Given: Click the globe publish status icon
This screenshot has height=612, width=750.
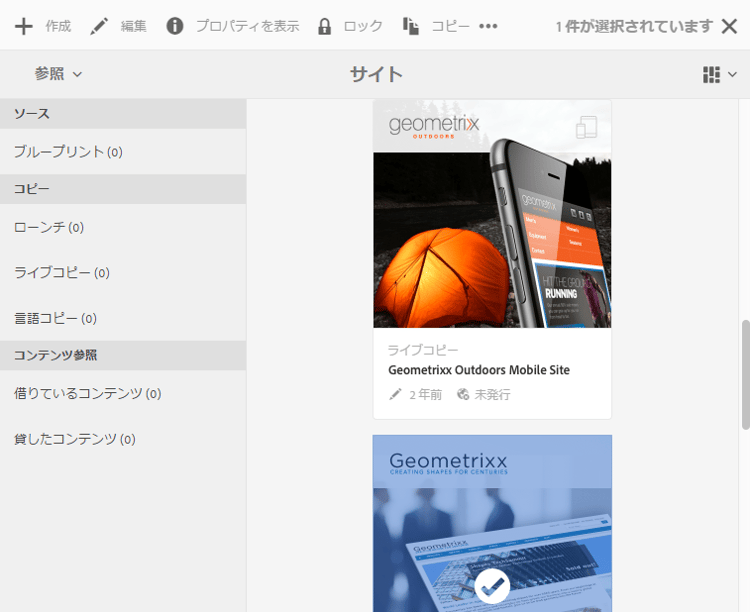Looking at the screenshot, I should [463, 394].
